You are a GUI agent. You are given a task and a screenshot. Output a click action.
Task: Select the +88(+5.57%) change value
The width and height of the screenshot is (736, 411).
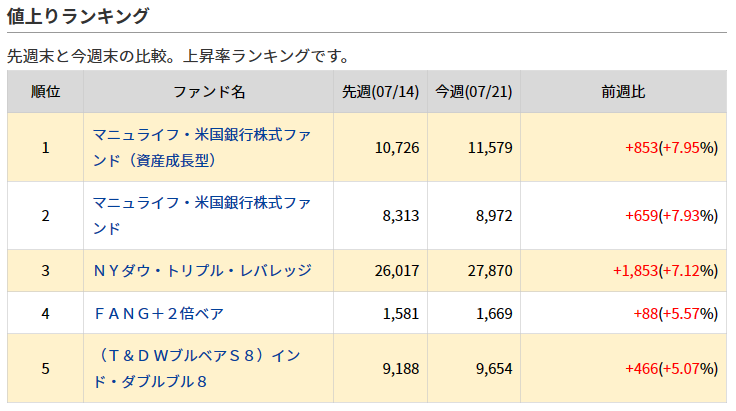(x=675, y=313)
